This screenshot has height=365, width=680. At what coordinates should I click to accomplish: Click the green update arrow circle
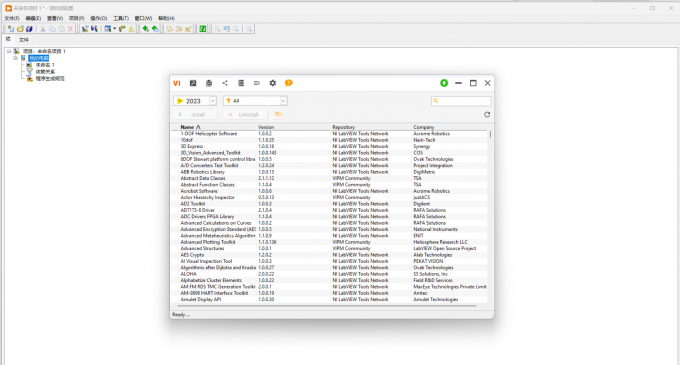coord(444,83)
